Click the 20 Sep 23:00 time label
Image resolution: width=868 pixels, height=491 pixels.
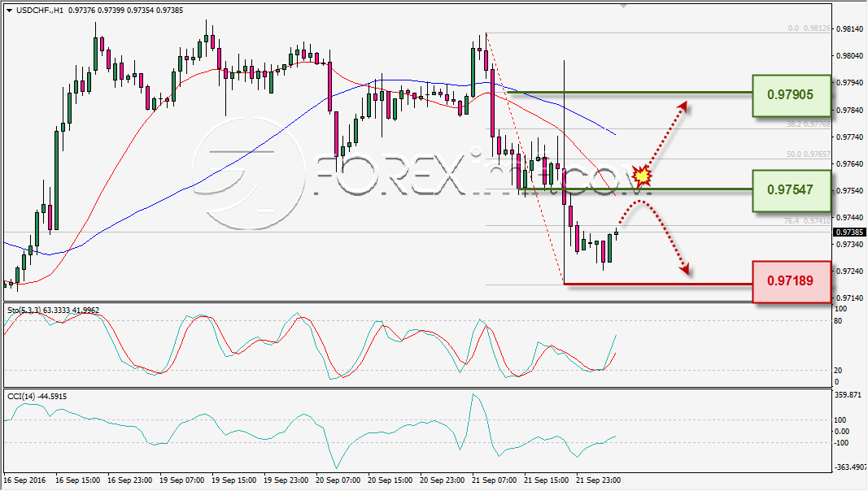click(442, 480)
